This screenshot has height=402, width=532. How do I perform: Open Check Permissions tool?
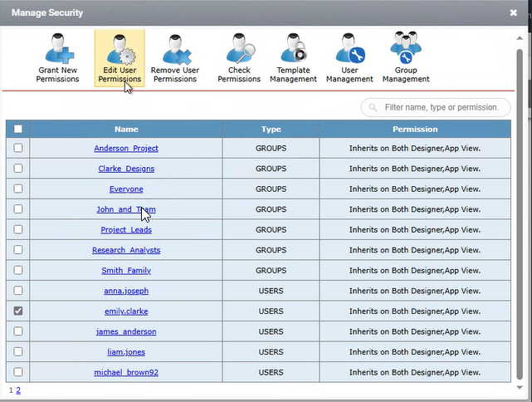point(239,58)
